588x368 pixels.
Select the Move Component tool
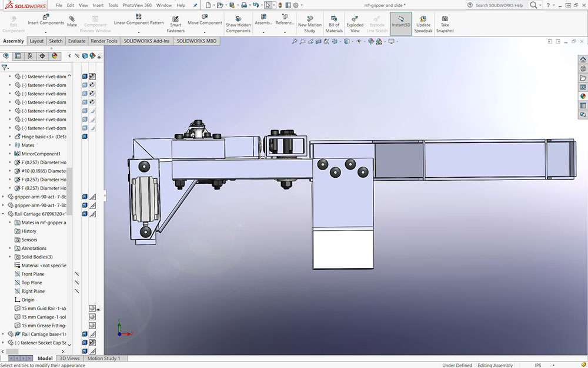[205, 19]
